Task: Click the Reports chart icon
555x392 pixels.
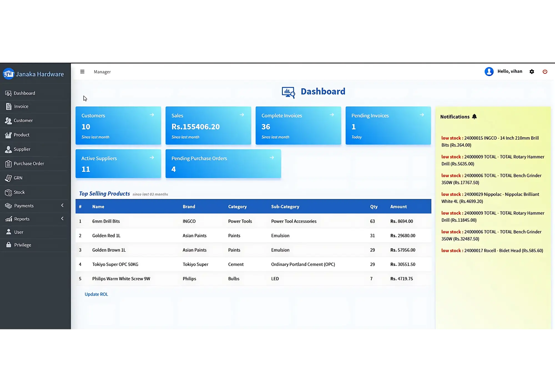Action: pos(8,219)
